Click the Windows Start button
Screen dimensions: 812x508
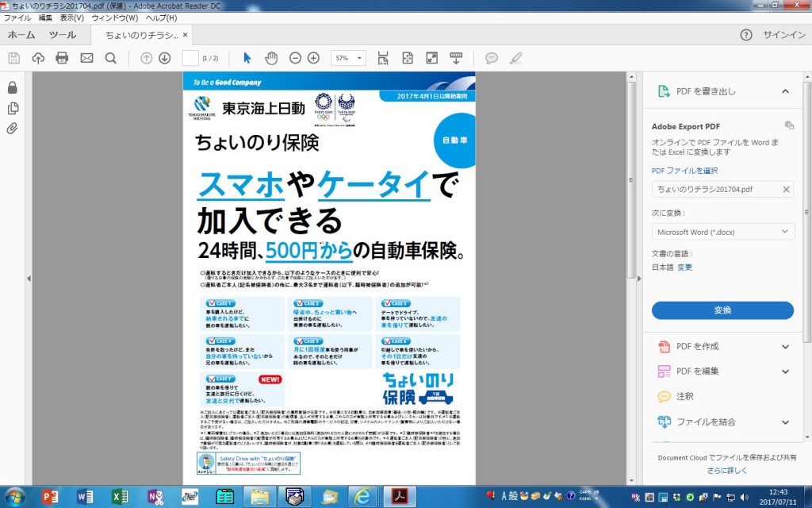14,497
